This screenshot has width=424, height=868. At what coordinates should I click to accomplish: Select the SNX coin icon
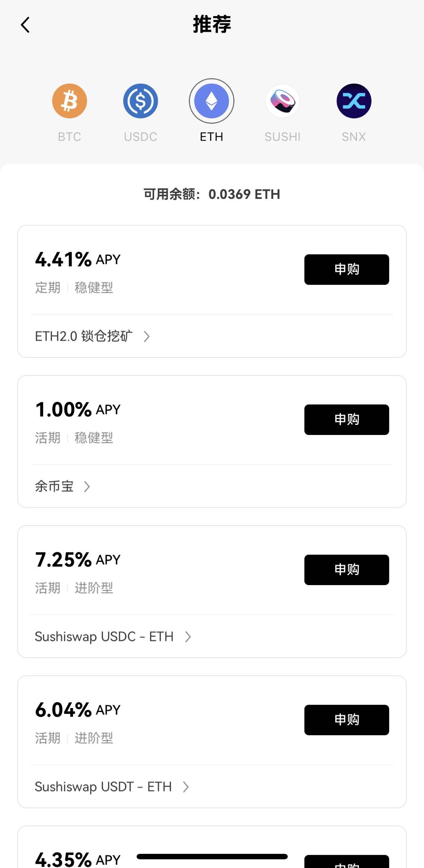354,101
